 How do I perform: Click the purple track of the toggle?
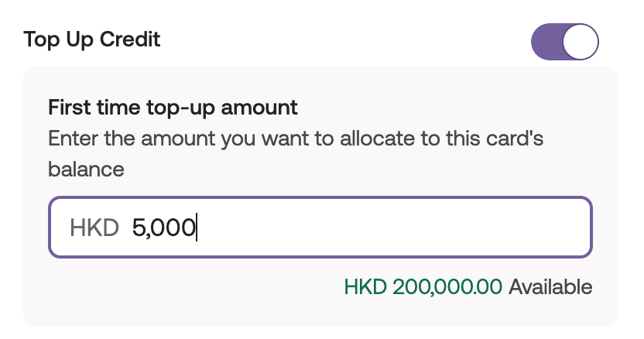(x=546, y=41)
